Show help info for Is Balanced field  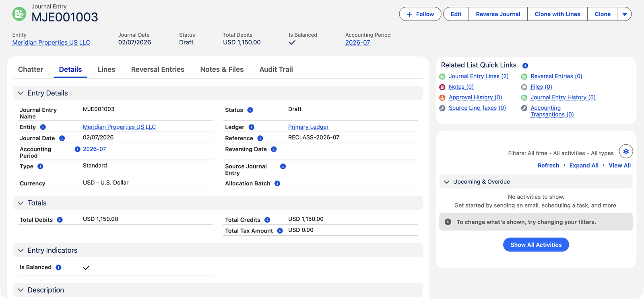(58, 268)
